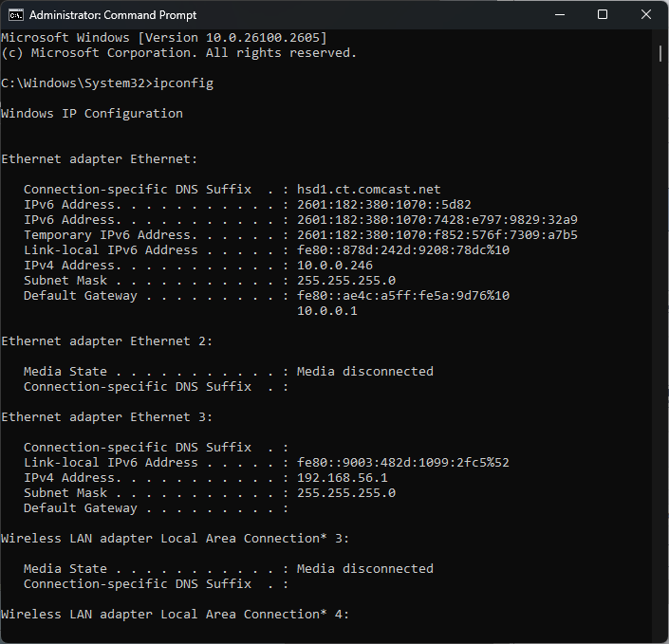669x644 pixels.
Task: Click the empty scrollbar track below the thumb
Action: (660, 379)
